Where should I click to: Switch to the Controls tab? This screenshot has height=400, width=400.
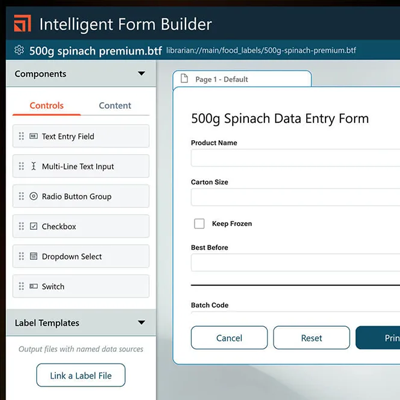tap(47, 105)
